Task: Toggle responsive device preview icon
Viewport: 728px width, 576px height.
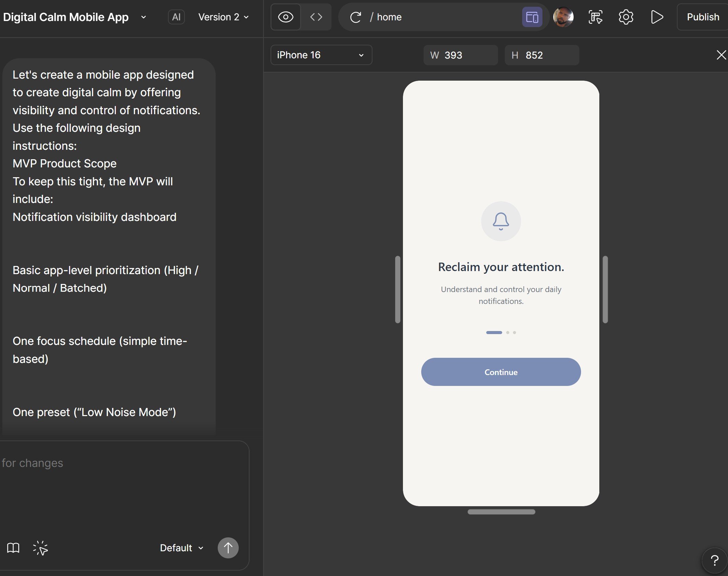Action: tap(532, 17)
